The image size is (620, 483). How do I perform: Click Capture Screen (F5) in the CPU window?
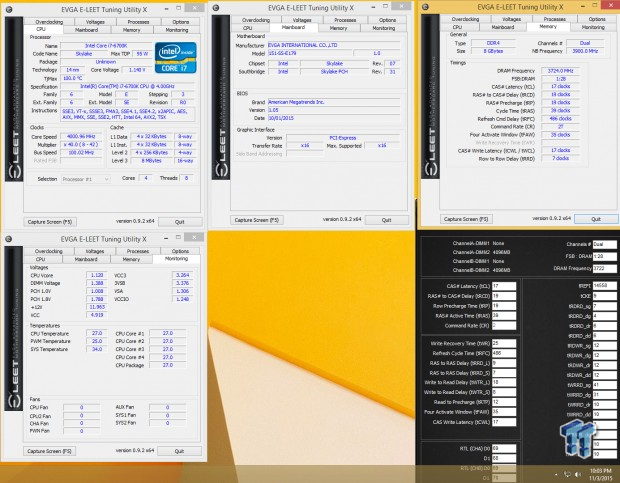coord(50,222)
